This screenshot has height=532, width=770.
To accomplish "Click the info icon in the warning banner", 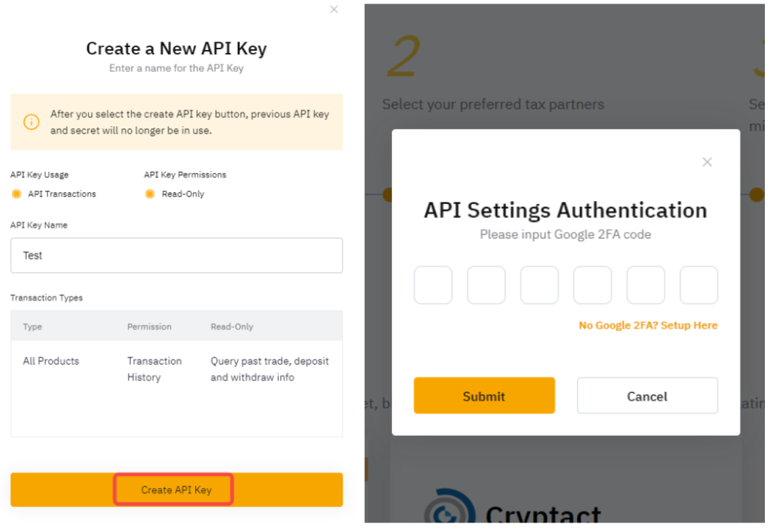I will [x=32, y=122].
